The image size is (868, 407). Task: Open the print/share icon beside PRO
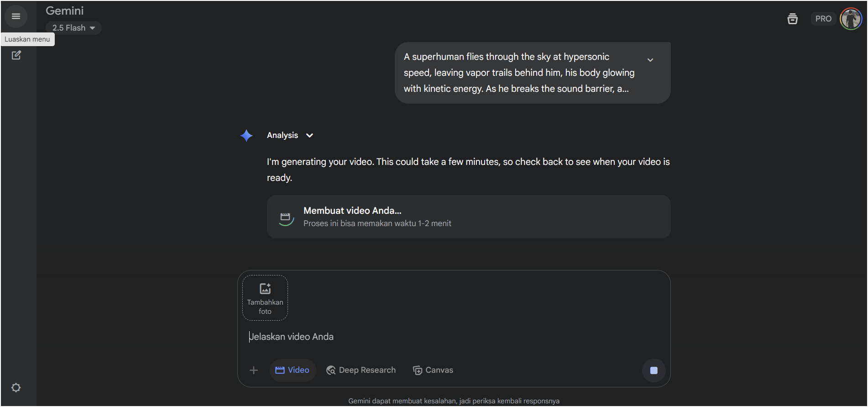tap(792, 19)
